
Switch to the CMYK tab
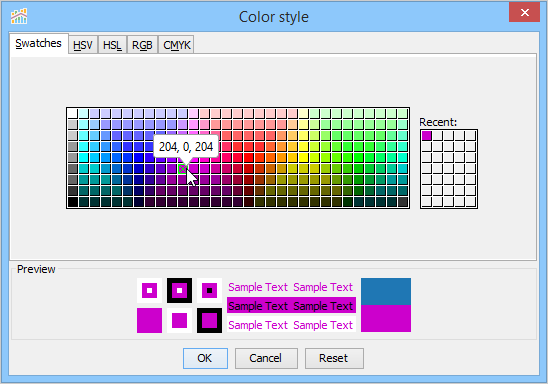(177, 45)
